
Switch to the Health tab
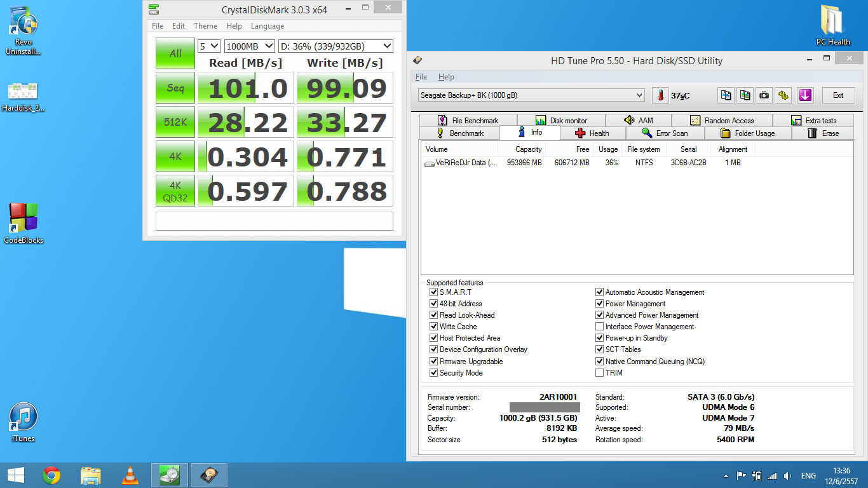point(592,133)
